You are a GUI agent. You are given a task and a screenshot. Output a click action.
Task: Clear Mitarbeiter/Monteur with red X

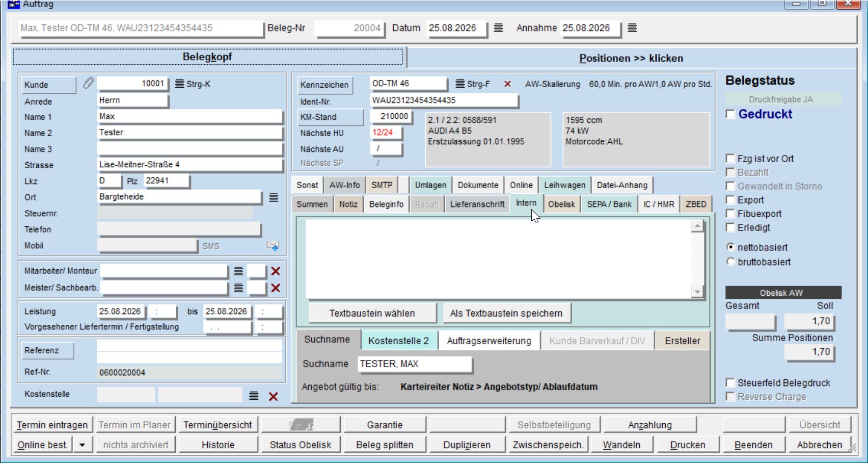276,271
